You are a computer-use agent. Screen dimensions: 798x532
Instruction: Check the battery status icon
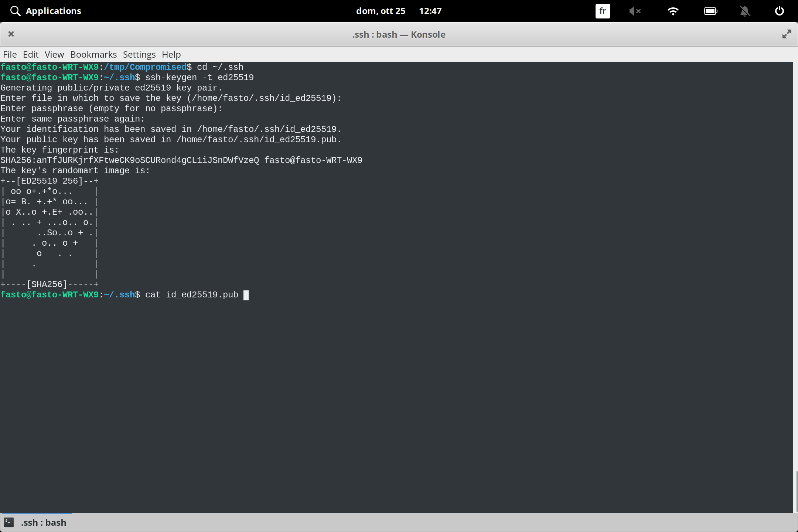pos(710,11)
